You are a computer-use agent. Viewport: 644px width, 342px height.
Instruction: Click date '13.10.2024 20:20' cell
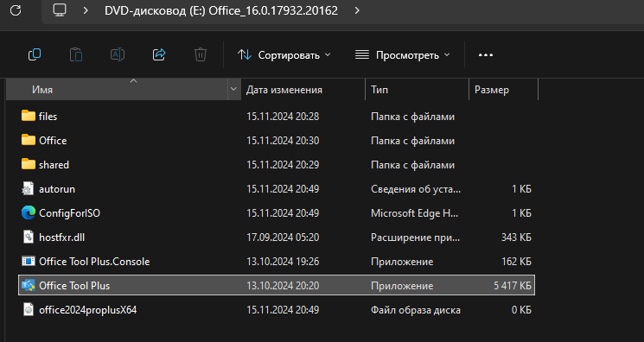point(283,286)
